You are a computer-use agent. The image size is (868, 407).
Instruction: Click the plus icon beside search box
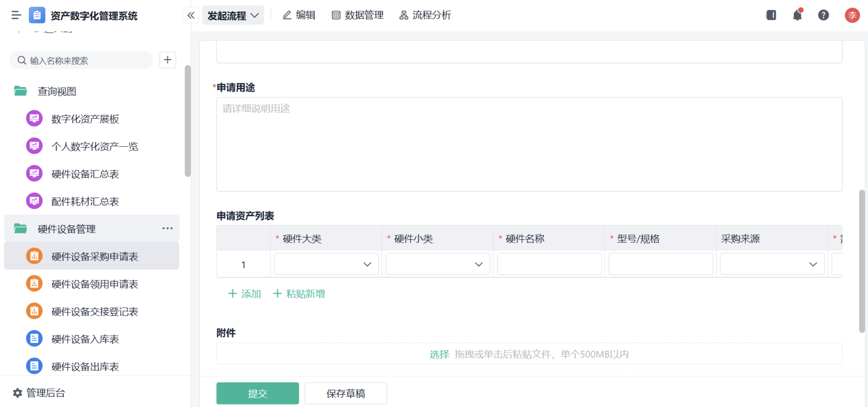(x=168, y=60)
